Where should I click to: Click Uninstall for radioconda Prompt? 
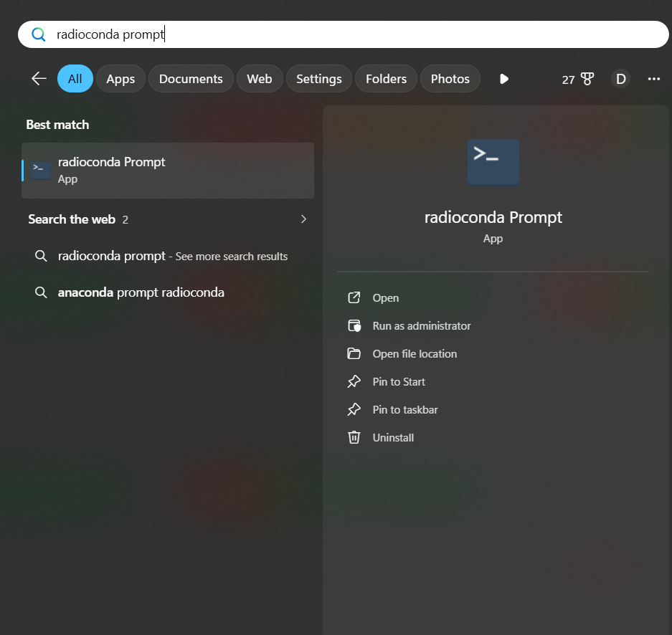tap(394, 438)
